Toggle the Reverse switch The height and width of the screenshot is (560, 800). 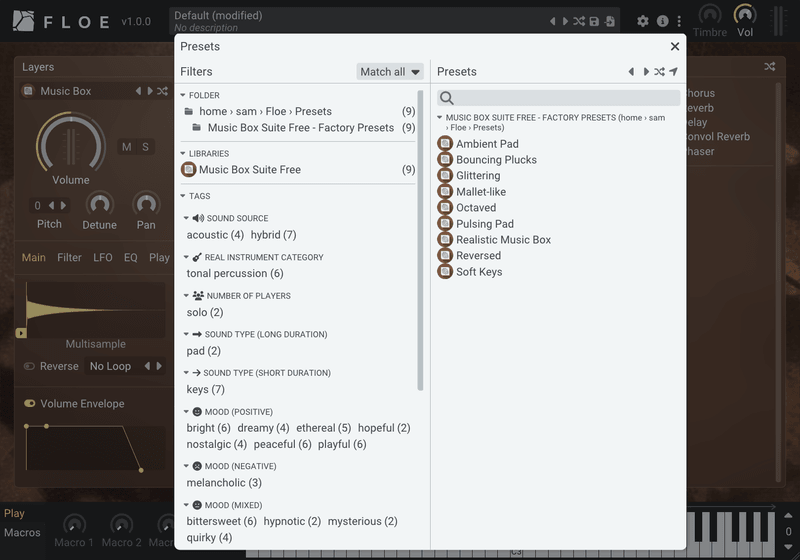pyautogui.click(x=29, y=366)
